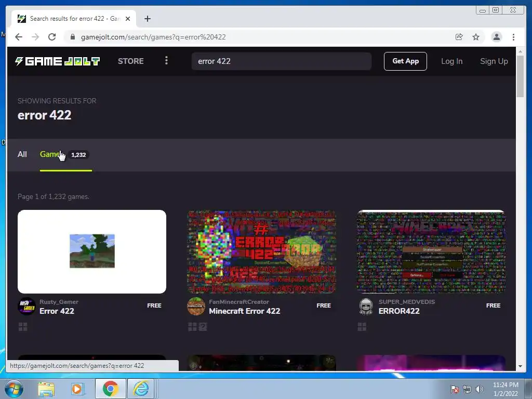Click the scrollbar down arrow

coord(520,366)
